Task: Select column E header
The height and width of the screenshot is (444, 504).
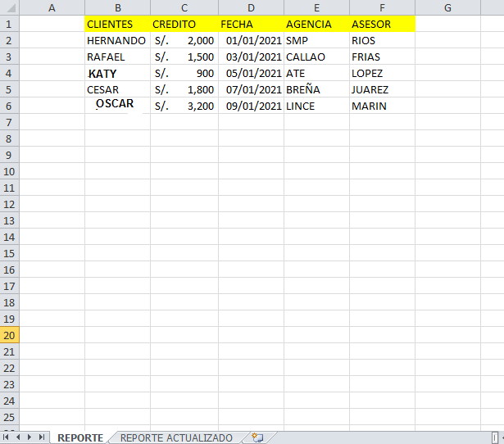Action: 317,7
